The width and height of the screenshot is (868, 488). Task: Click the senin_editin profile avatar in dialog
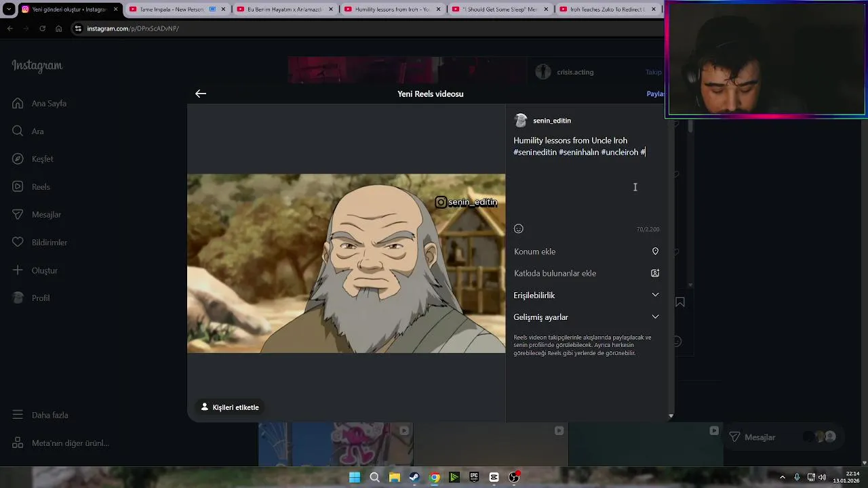521,121
